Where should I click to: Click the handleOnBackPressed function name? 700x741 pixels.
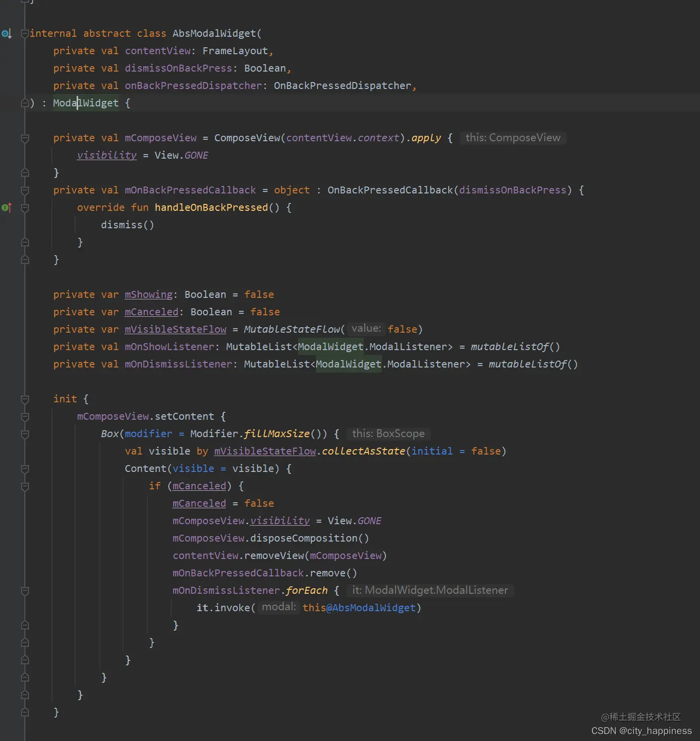211,207
